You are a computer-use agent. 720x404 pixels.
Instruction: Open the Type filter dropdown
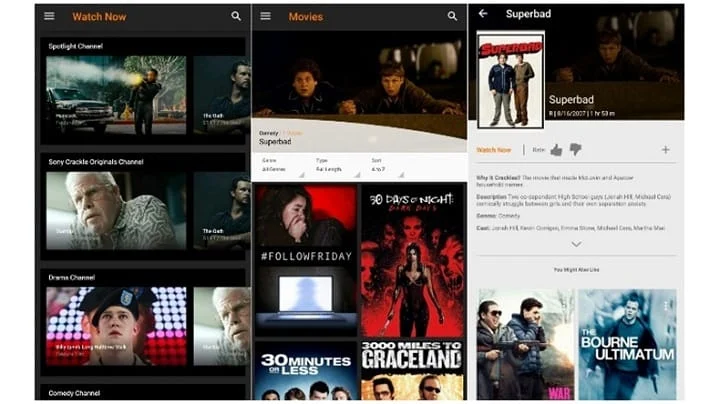coord(338,165)
